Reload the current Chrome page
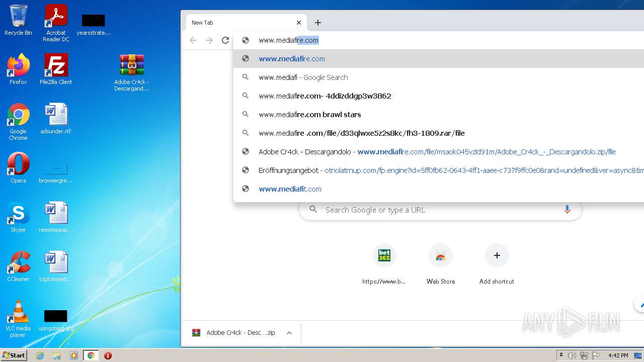Viewport: 644px width, 362px height. [225, 40]
